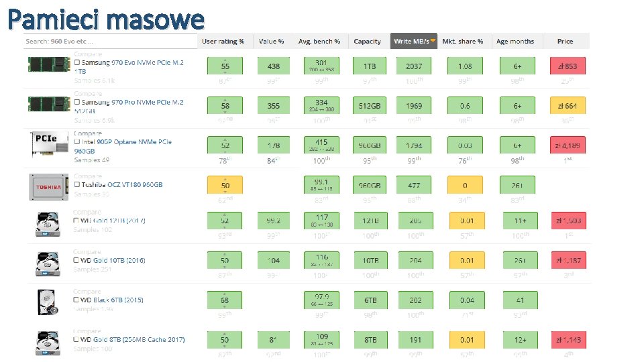Click the zł 853 price button
Image resolution: width=644 pixels, height=362 pixels.
[x=568, y=66]
